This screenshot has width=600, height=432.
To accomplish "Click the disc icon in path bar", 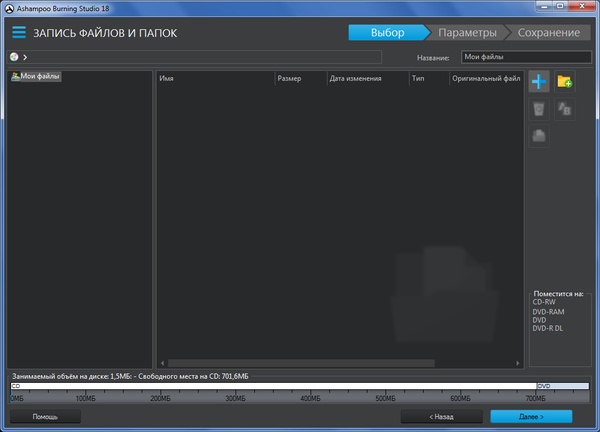I will tap(14, 57).
